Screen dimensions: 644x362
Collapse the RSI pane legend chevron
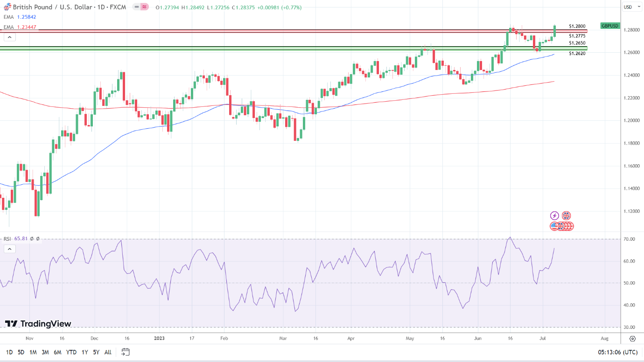click(9, 249)
